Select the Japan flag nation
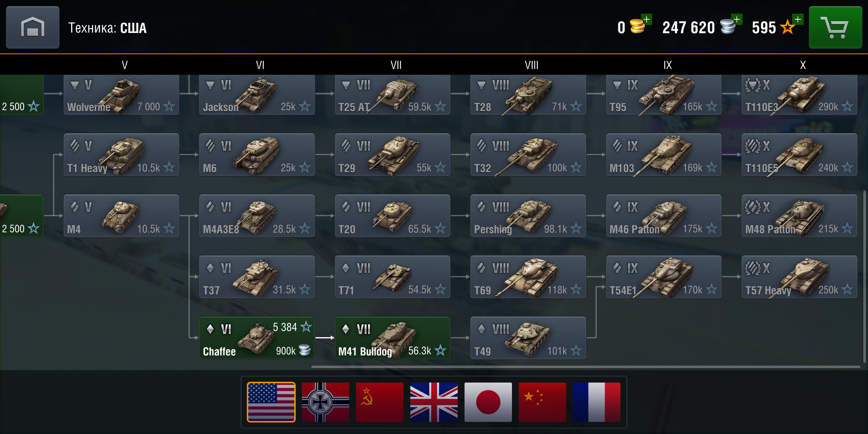 tap(488, 402)
